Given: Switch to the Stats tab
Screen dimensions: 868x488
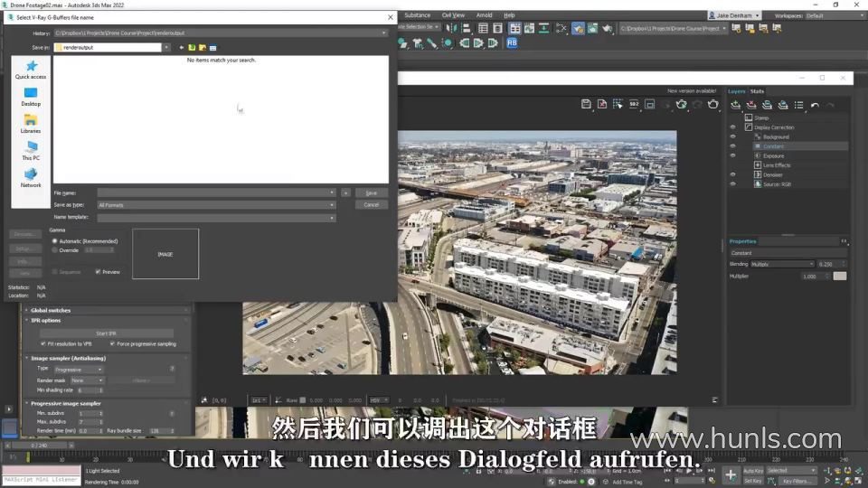Looking at the screenshot, I should click(757, 91).
